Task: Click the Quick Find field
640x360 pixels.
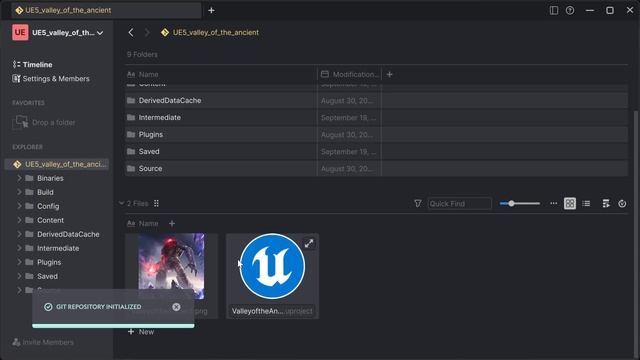Action: [x=460, y=203]
